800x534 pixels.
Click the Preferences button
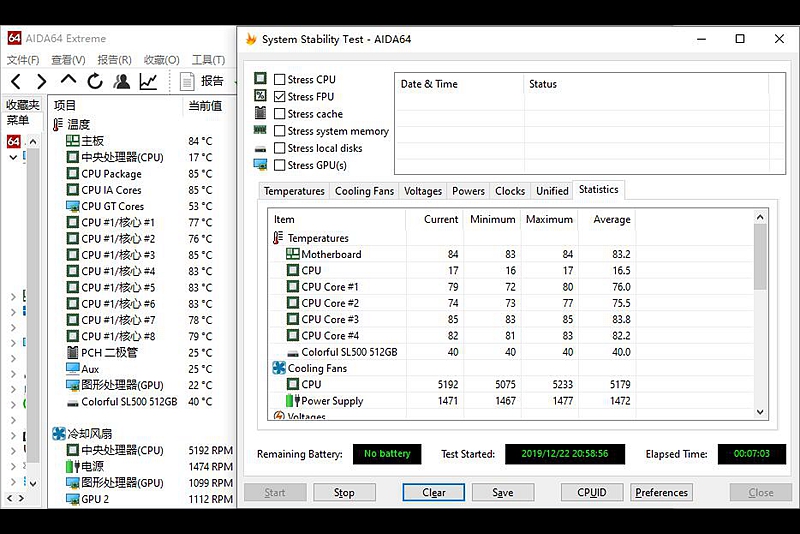coord(661,492)
